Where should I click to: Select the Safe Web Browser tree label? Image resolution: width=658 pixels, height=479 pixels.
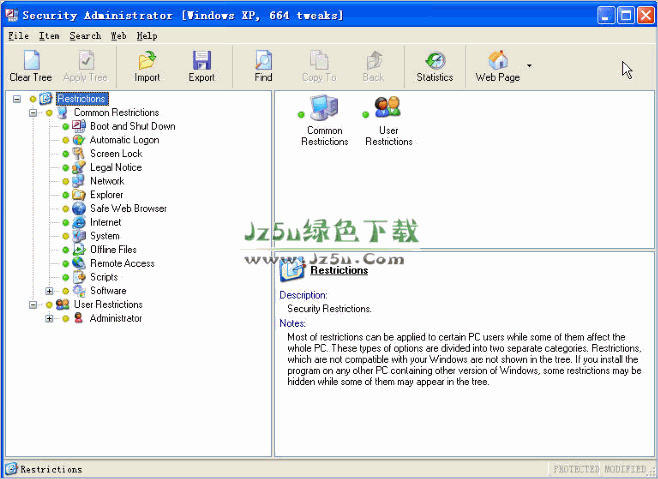(x=128, y=208)
